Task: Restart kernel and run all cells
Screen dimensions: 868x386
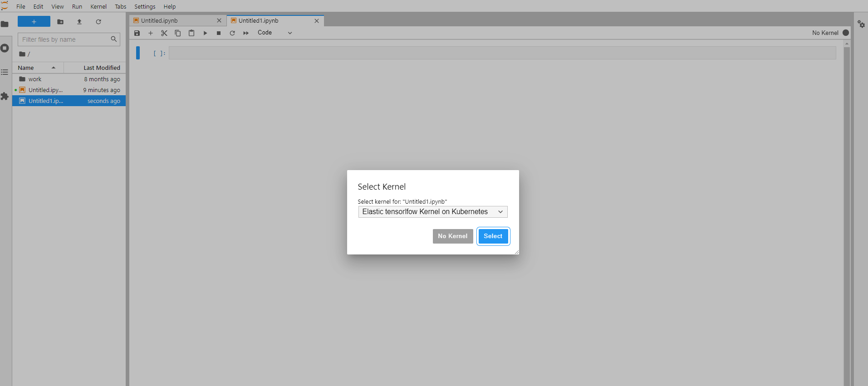Action: pyautogui.click(x=246, y=33)
